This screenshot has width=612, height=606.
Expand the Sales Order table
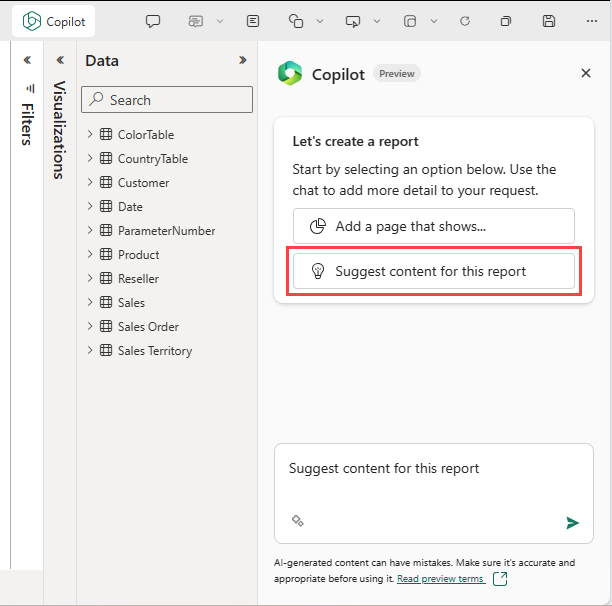pos(90,326)
